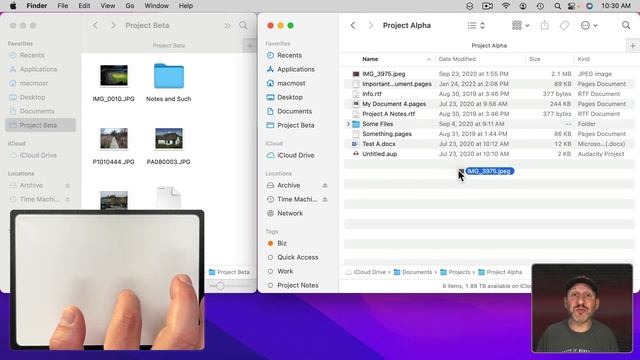This screenshot has width=640, height=360.
Task: Select My Document 4.pages file row
Action: 489,104
